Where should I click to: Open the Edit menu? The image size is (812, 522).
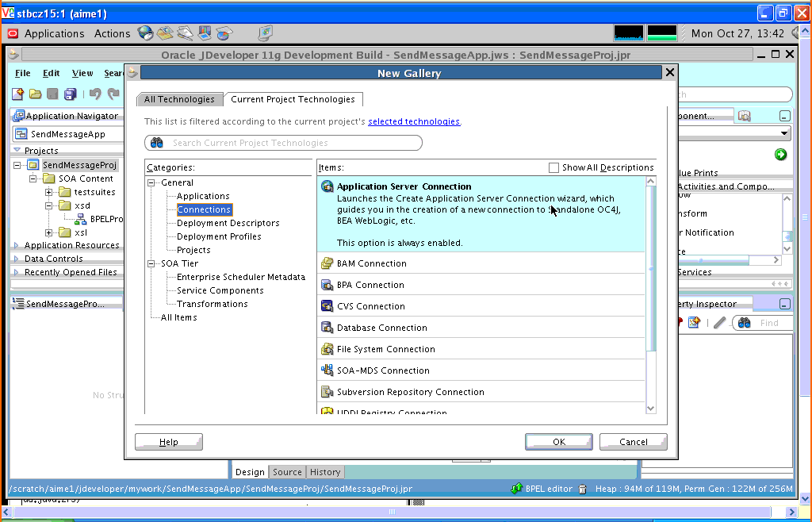51,73
